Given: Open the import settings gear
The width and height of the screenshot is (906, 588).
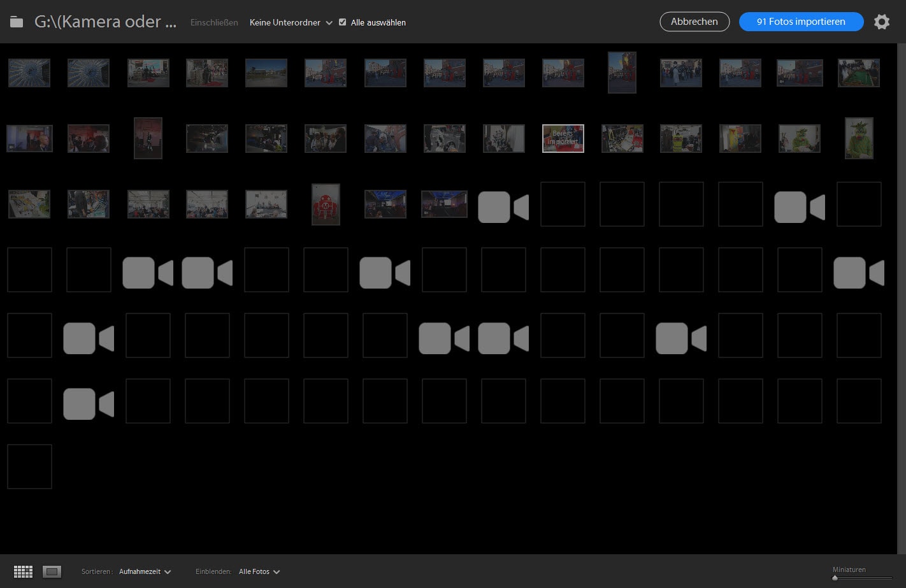Looking at the screenshot, I should pos(882,22).
